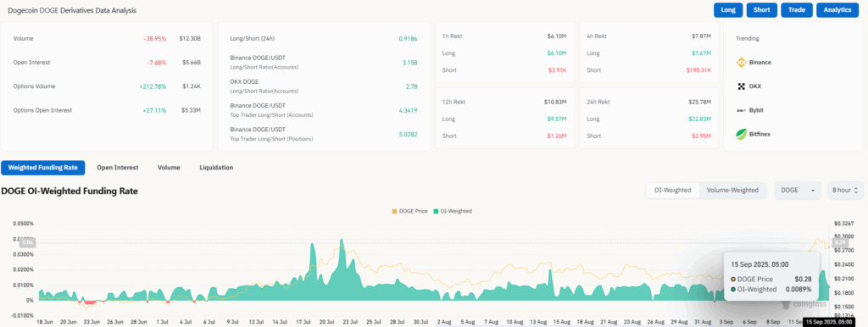Click the Long button
The width and height of the screenshot is (868, 327).
coord(728,10)
